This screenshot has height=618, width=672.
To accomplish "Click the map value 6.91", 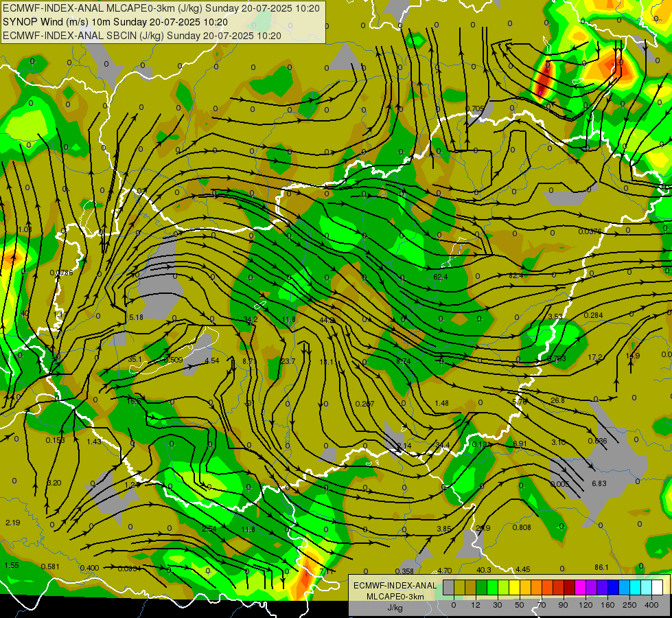I will [520, 444].
